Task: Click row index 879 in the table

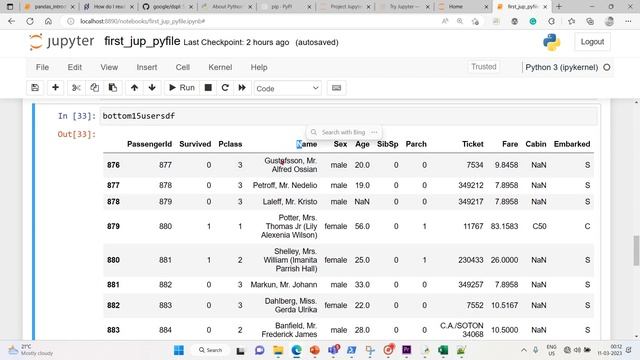Action: (x=113, y=226)
